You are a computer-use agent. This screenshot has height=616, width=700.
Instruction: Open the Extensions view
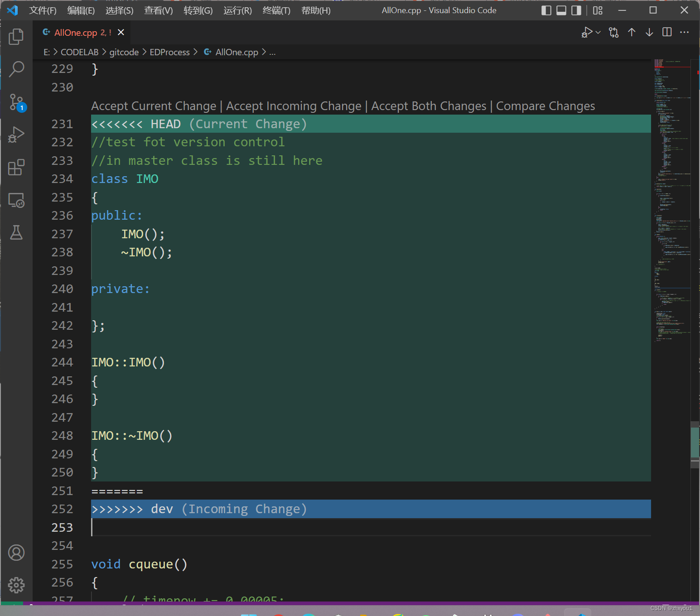pyautogui.click(x=16, y=167)
